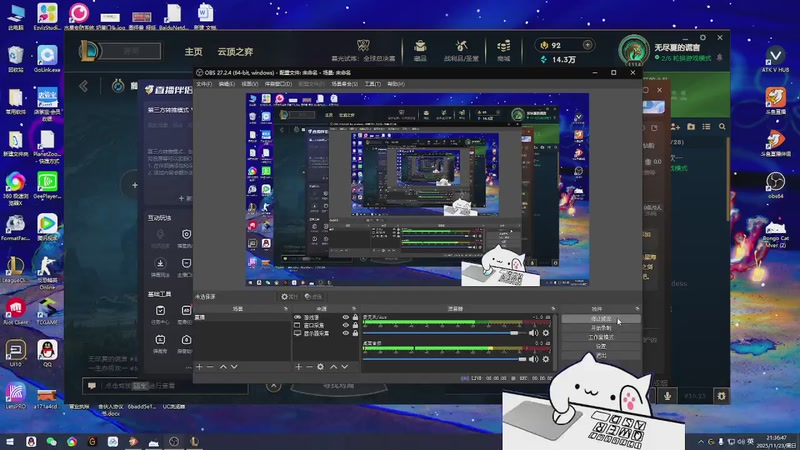
Task: Open the microphone icon in League client footer
Action: click(667, 396)
